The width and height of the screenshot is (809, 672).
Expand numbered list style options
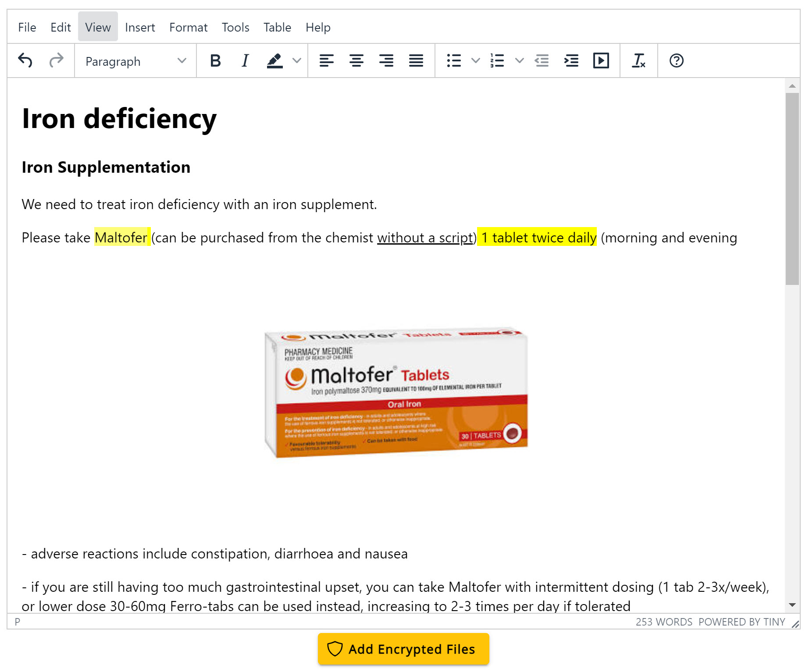[x=519, y=60]
